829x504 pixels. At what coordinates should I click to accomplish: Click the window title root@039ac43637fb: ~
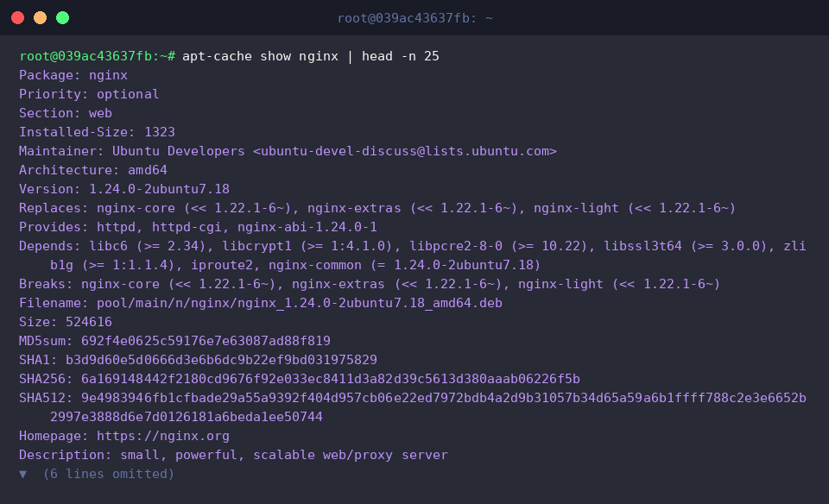[415, 18]
